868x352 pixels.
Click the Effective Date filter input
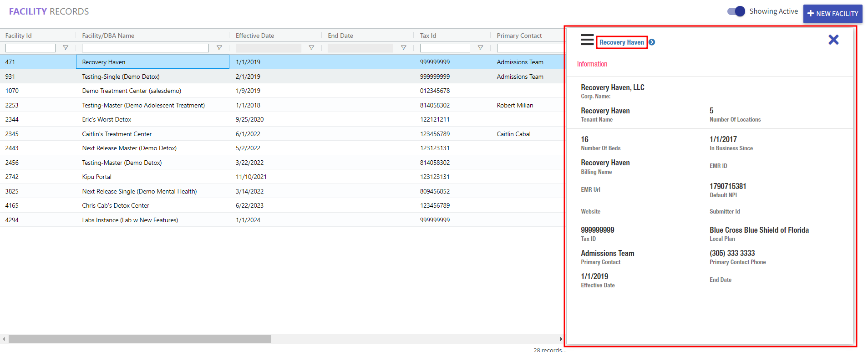pos(269,48)
